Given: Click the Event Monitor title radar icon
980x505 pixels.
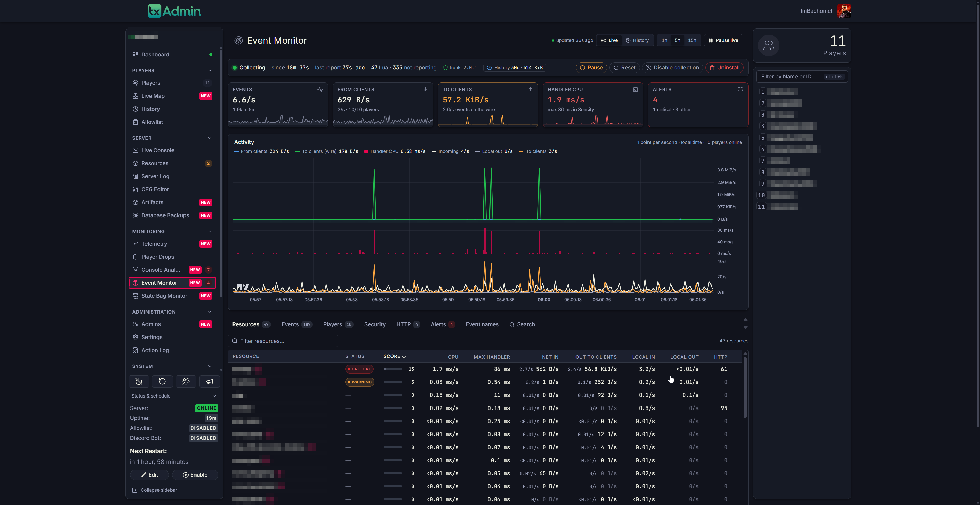Looking at the screenshot, I should pyautogui.click(x=239, y=40).
